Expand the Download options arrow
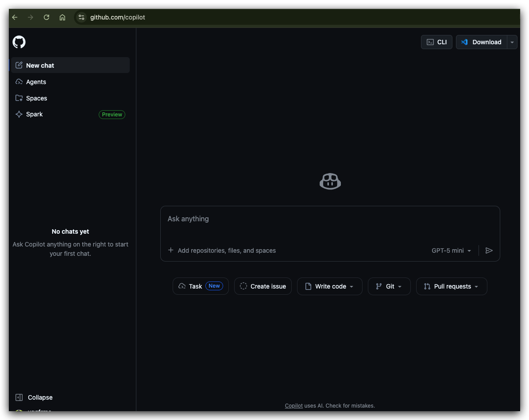 pyautogui.click(x=512, y=42)
